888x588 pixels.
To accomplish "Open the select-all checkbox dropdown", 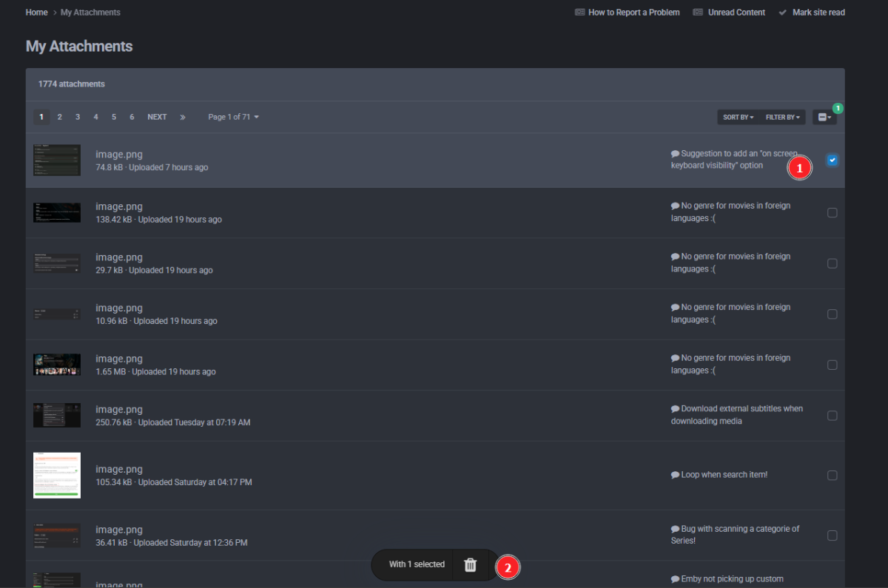I will (825, 117).
